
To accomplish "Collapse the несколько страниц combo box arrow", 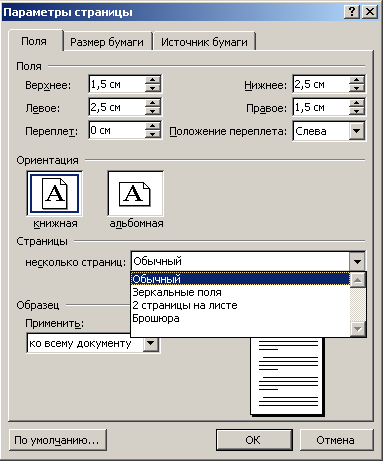I will coord(357,262).
